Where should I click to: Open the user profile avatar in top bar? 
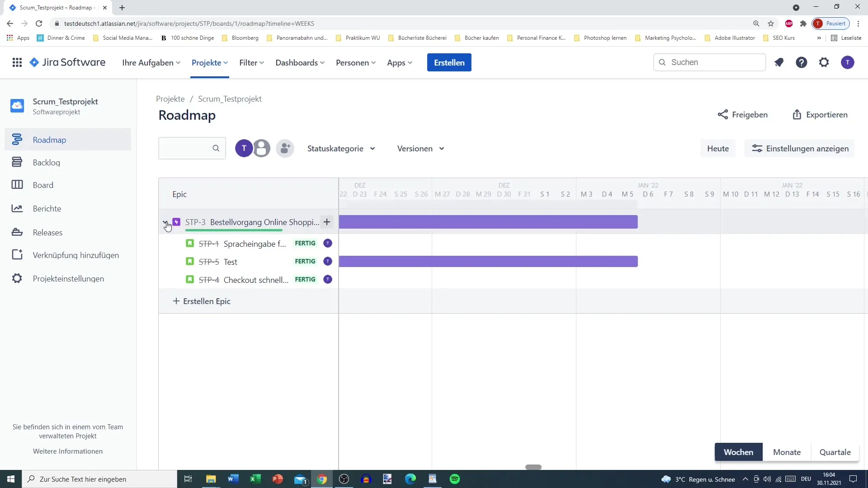(848, 62)
